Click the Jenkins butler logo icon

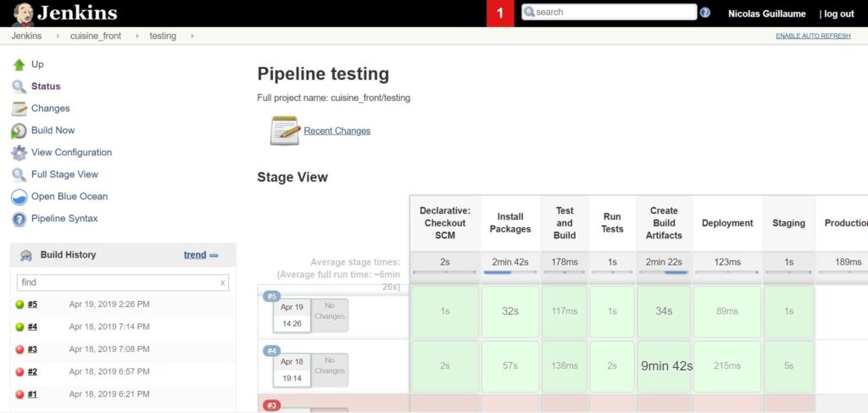(23, 14)
